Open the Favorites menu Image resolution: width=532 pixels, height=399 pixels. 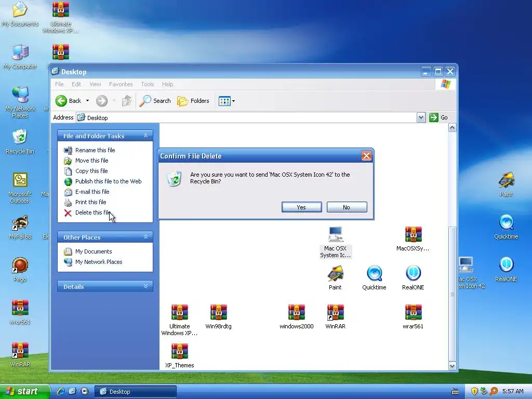(121, 84)
